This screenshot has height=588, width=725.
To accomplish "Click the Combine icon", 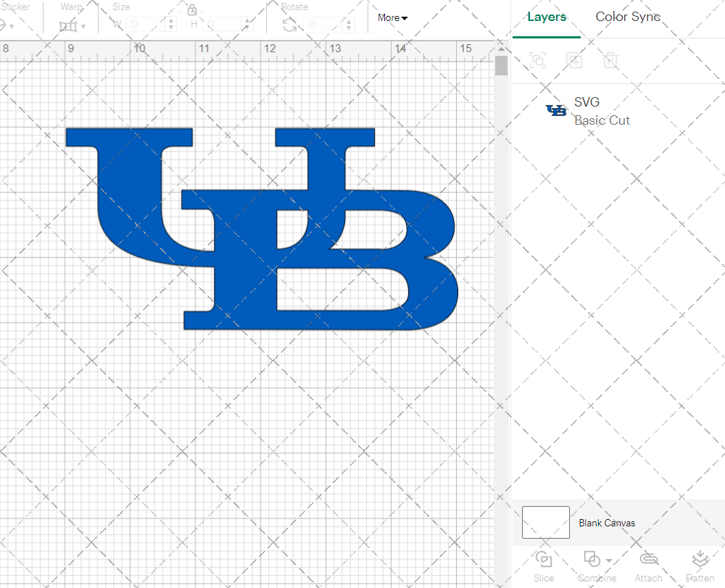I will tap(593, 560).
